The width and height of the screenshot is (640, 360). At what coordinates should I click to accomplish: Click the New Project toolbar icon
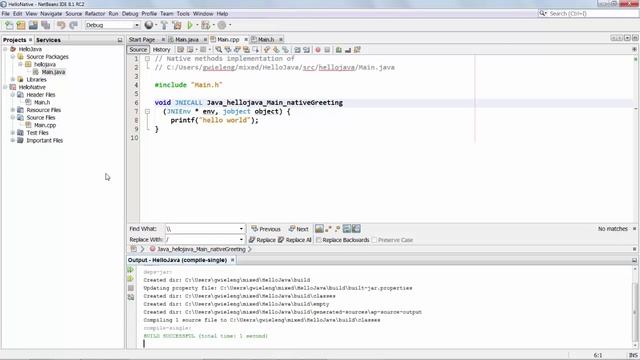[x=21, y=25]
